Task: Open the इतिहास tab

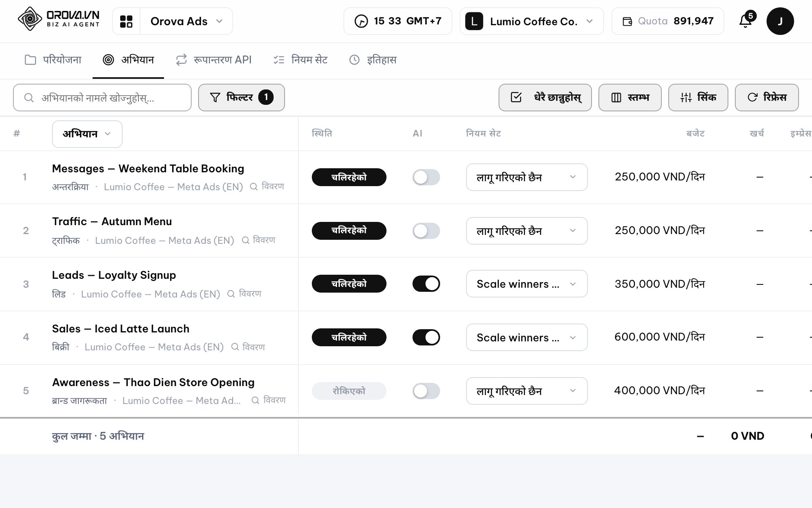Action: 373,60
